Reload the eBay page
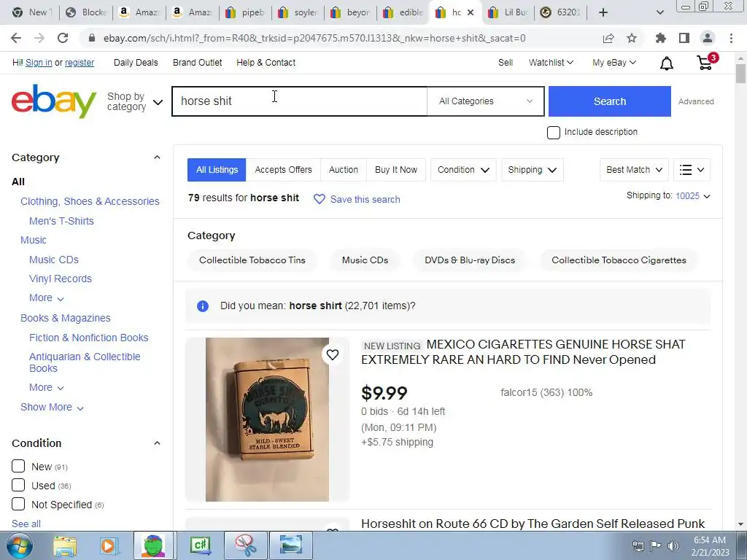Viewport: 747px width, 560px height. click(x=63, y=38)
